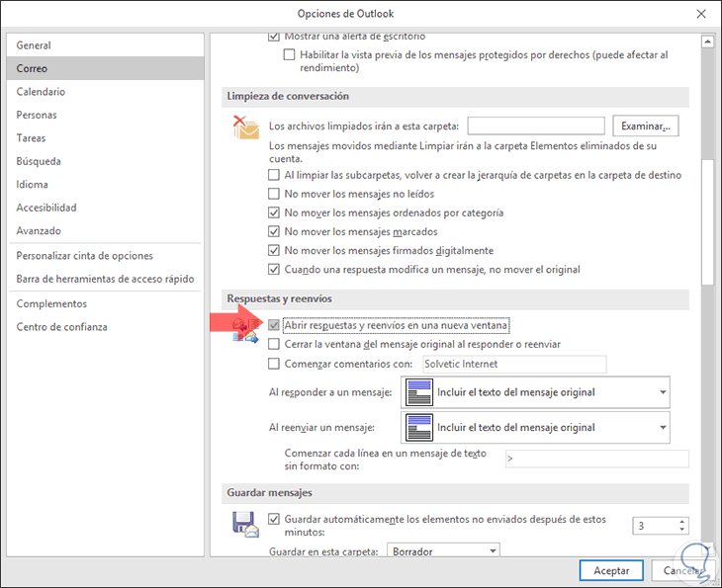Toggle 'Abrir respuestas y reenvíos en una nueva ventana'
This screenshot has width=722, height=588.
pos(274,325)
